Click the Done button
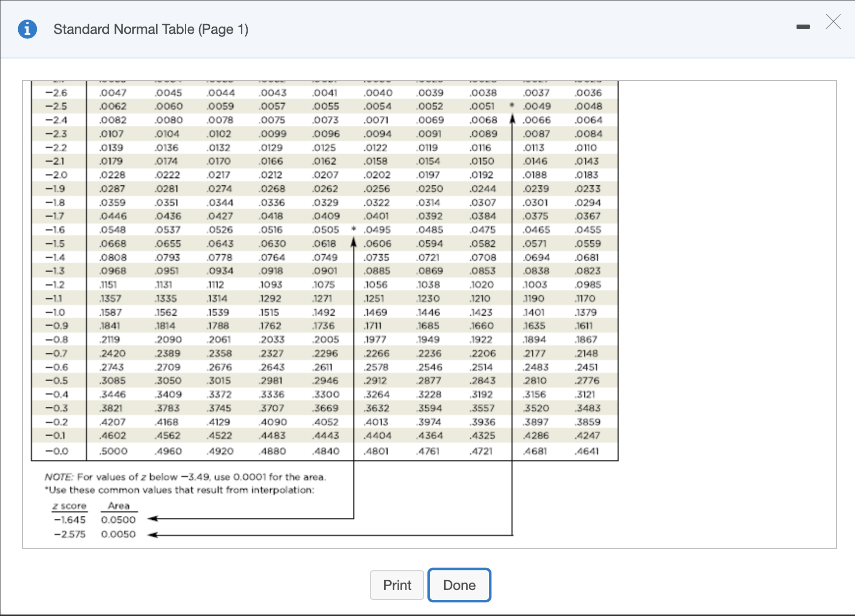 click(x=459, y=585)
